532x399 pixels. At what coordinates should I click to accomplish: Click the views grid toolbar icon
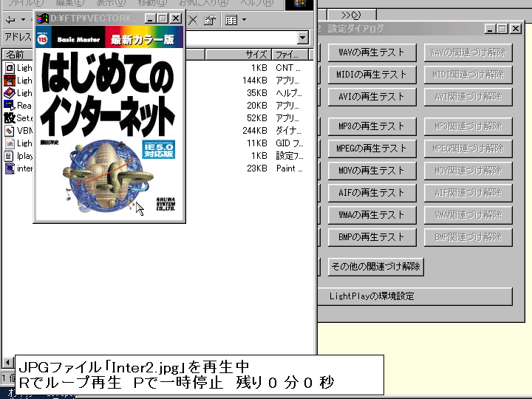pyautogui.click(x=231, y=20)
